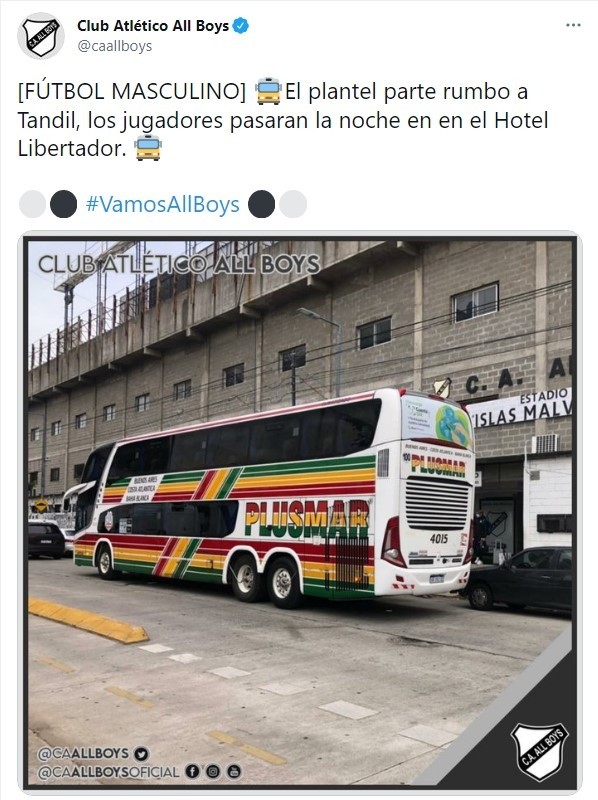Click the black circle emoji after the hashtag
This screenshot has width=598, height=800.
coord(261,204)
